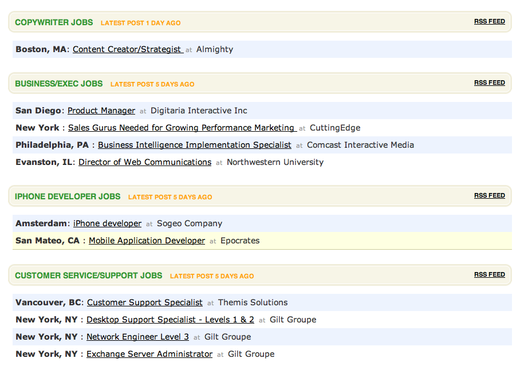This screenshot has height=370, width=520.
Task: Click the Vancouver, BC location label
Action: [49, 303]
